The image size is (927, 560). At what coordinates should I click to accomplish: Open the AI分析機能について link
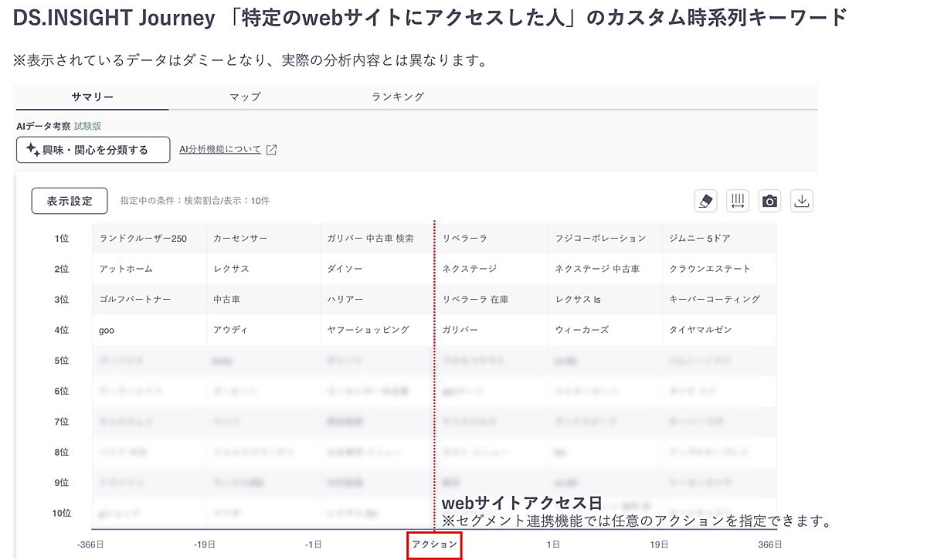[220, 150]
